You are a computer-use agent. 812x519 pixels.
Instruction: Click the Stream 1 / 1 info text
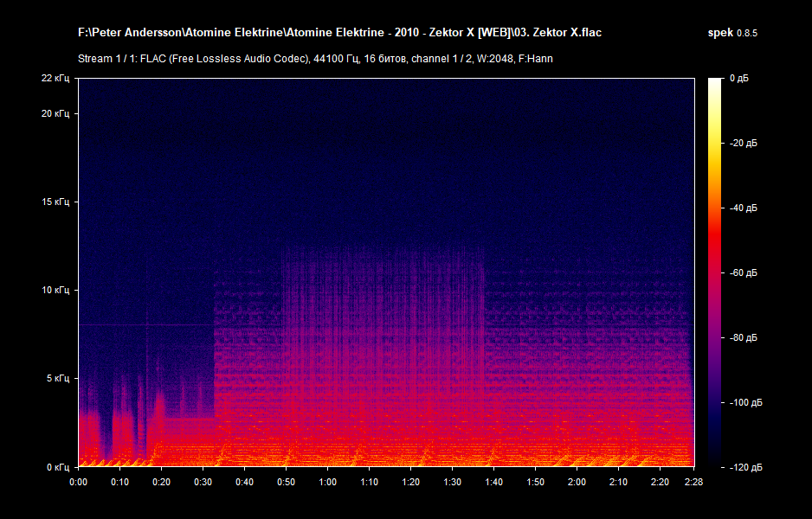106,59
